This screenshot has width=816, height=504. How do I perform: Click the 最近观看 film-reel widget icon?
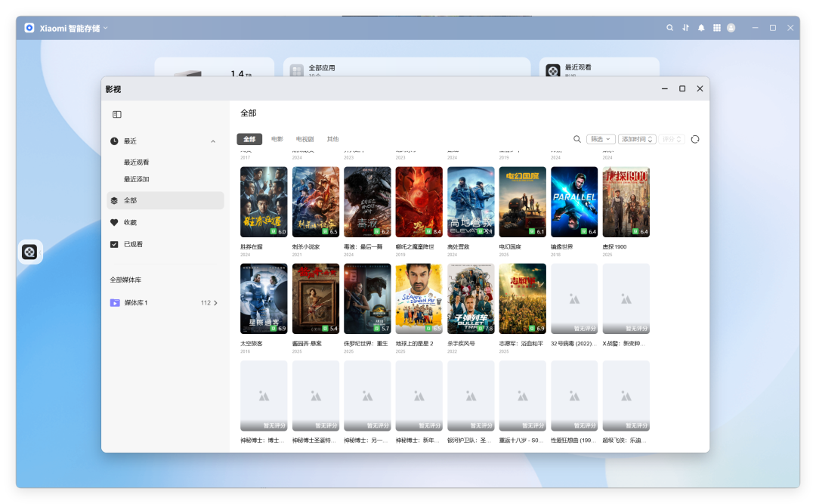pyautogui.click(x=552, y=70)
